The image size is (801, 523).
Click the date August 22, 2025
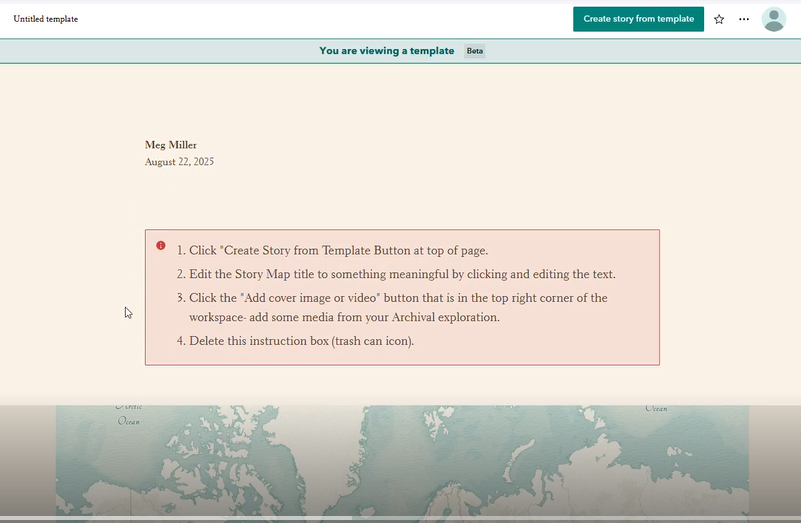pyautogui.click(x=179, y=162)
